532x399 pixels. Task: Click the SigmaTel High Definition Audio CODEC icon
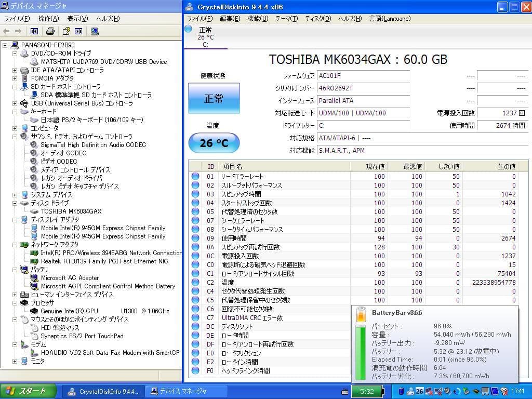[34, 144]
